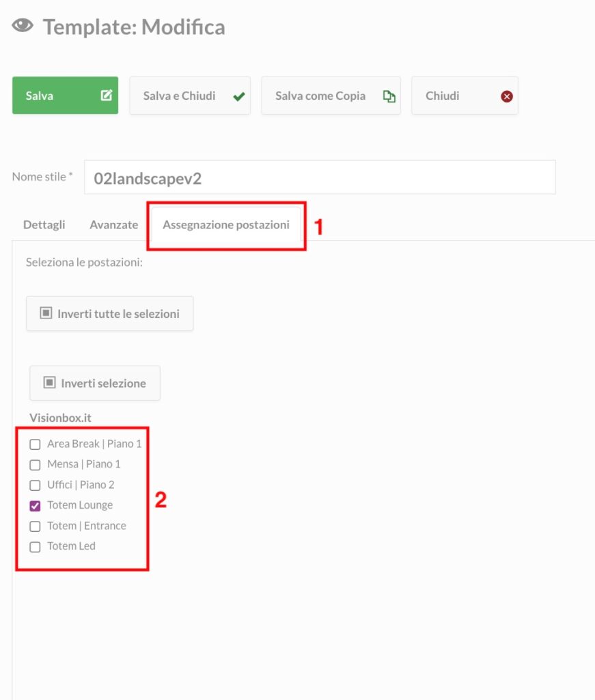Click the Nome stile field label

pyautogui.click(x=42, y=177)
